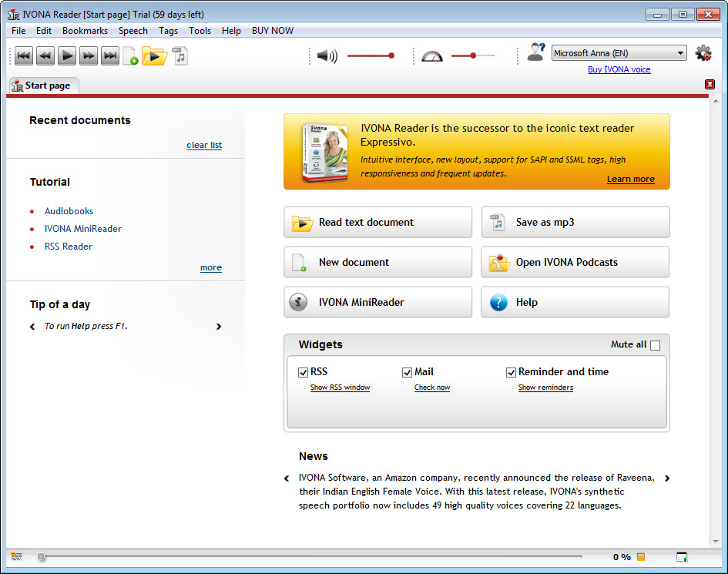Show next tip of the day arrow

pos(219,327)
